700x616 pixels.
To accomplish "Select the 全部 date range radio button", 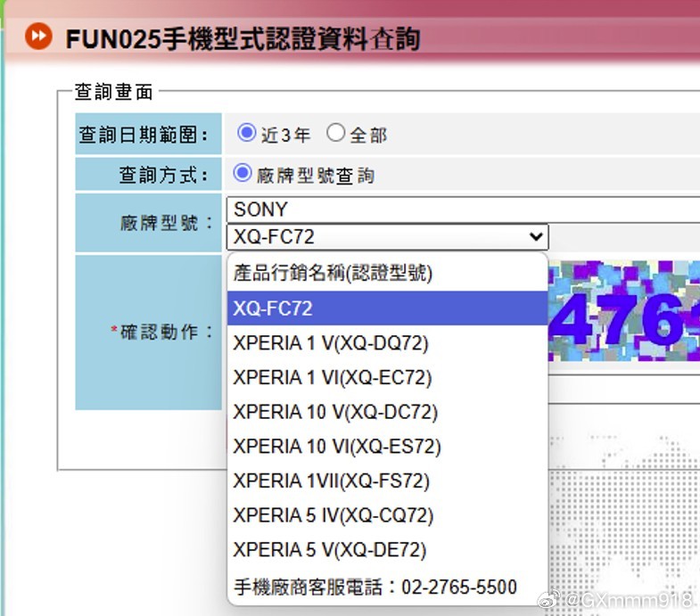I will click(x=335, y=133).
